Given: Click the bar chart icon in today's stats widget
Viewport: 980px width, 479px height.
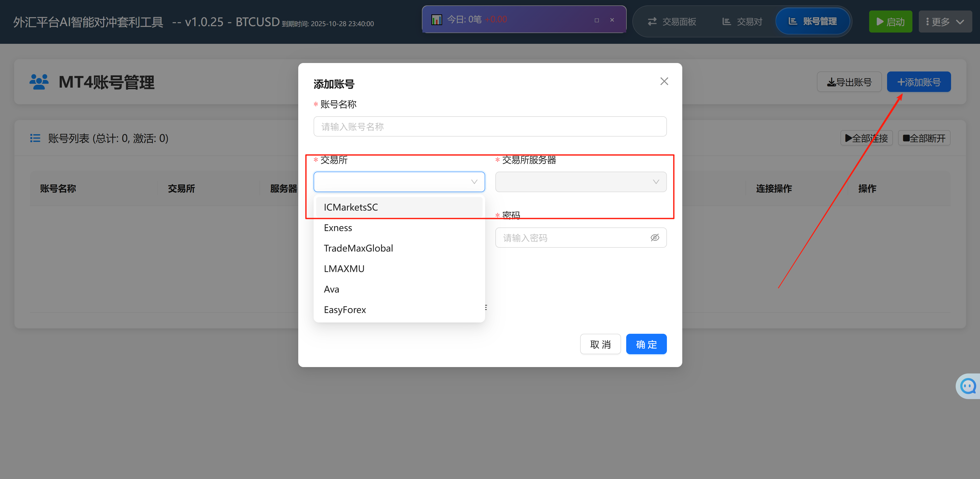Looking at the screenshot, I should coord(436,19).
